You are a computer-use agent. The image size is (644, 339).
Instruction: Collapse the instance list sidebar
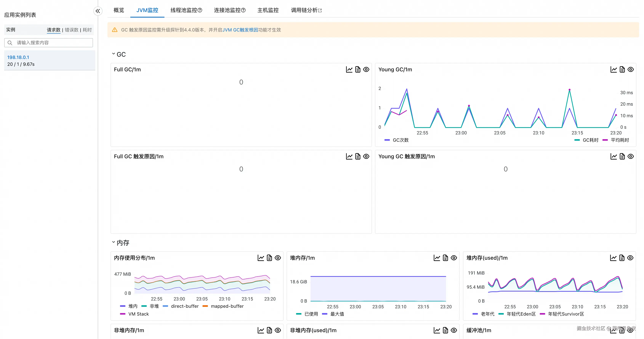(x=98, y=11)
